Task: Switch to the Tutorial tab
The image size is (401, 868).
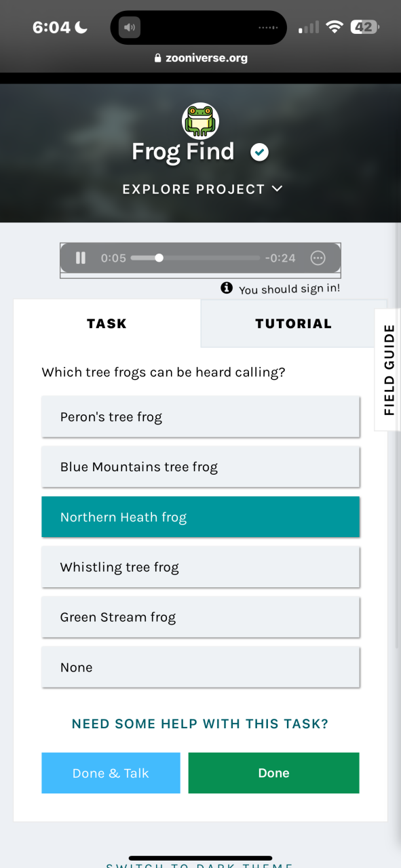Action: click(293, 323)
